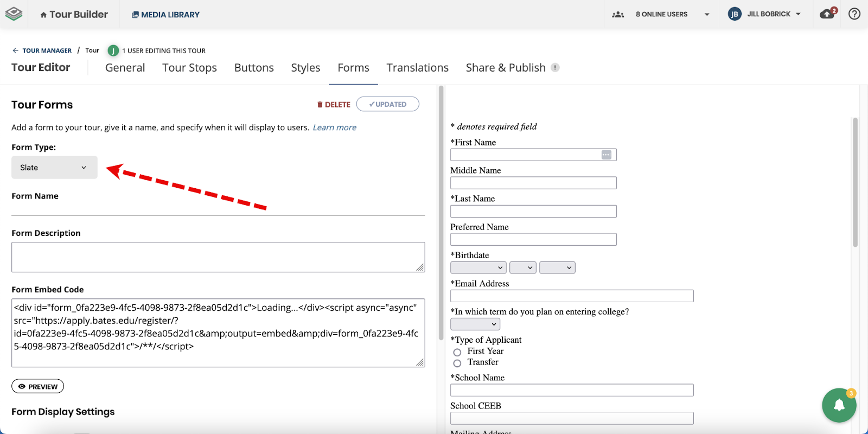868x434 pixels.
Task: Select the Forms tab
Action: click(x=353, y=68)
